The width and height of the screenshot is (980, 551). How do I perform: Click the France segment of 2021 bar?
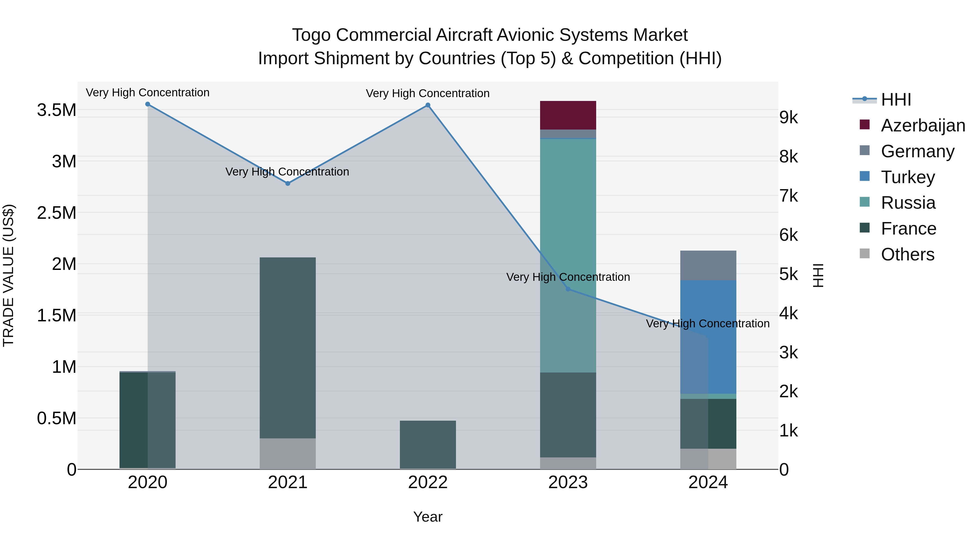(x=288, y=348)
